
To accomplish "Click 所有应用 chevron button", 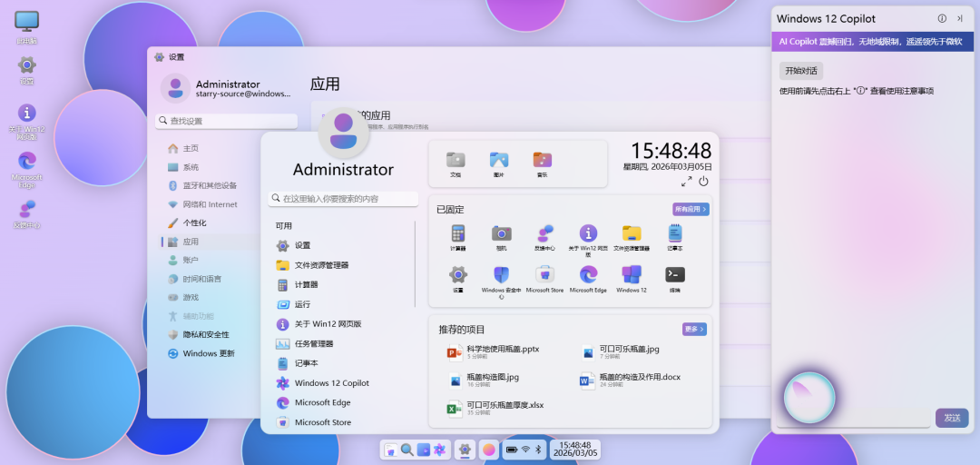I will click(691, 209).
